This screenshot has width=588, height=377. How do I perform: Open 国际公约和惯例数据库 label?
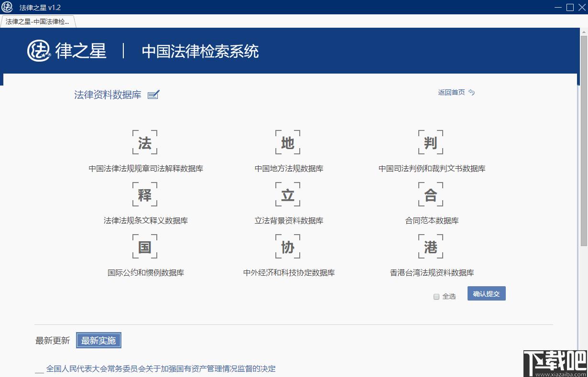tap(146, 273)
